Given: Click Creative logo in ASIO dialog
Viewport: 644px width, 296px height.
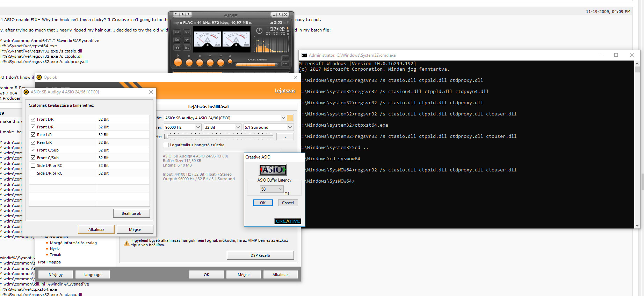Looking at the screenshot, I should [288, 221].
